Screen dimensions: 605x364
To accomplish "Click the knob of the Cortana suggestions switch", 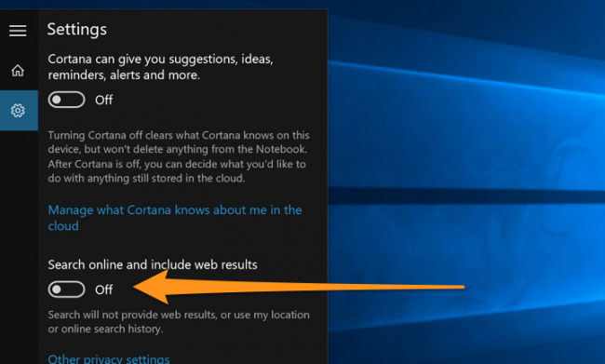I will (57, 100).
